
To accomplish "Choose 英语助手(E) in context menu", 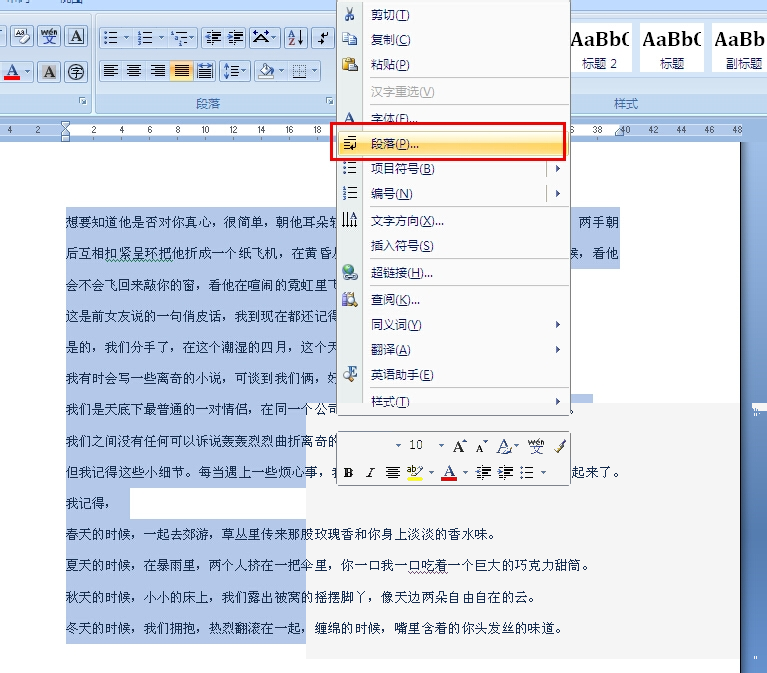I will [453, 375].
